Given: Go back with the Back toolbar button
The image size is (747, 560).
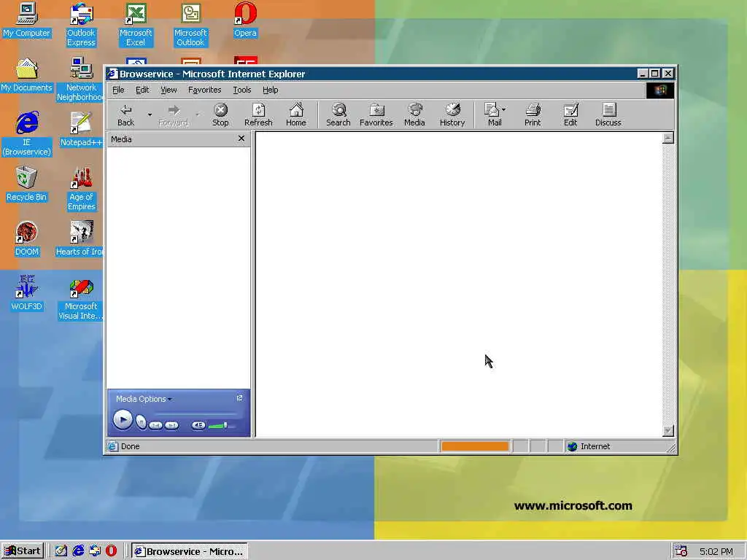Looking at the screenshot, I should (125, 114).
